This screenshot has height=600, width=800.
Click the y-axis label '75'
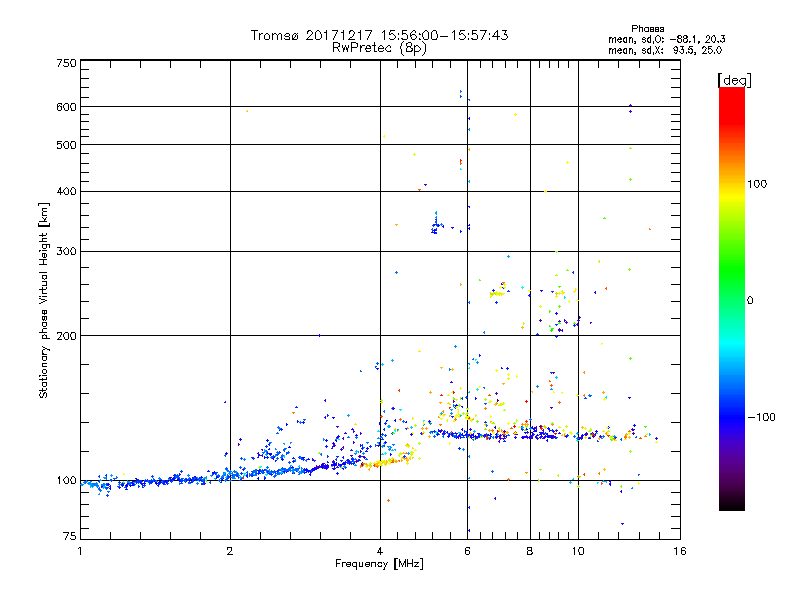[x=70, y=536]
